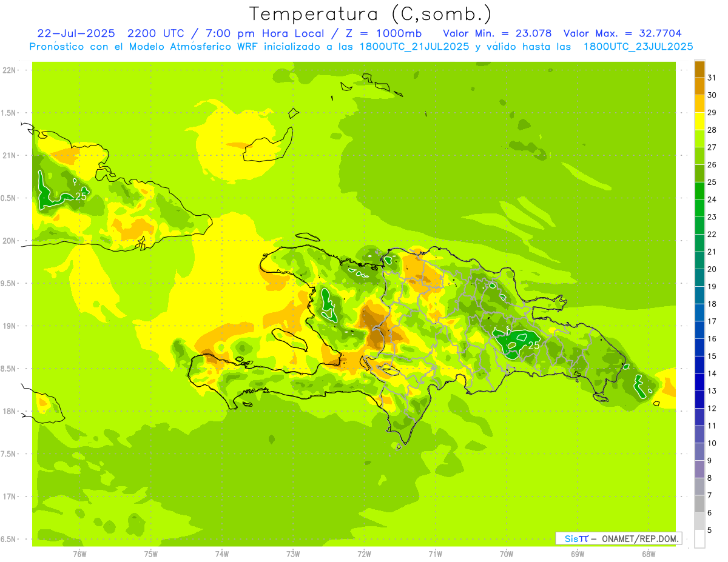Pick the topmost brown segment above 31
This screenshot has height=562, width=728.
(x=699, y=69)
